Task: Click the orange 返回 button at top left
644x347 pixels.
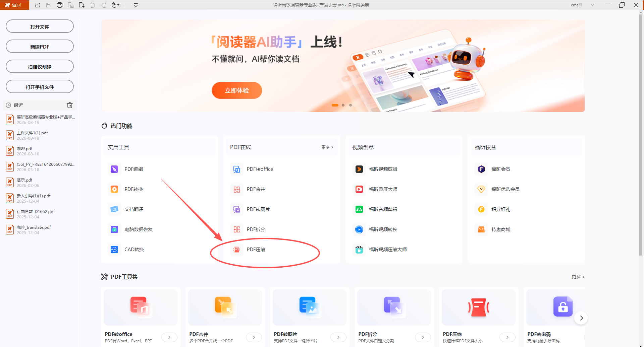Action: (14, 5)
